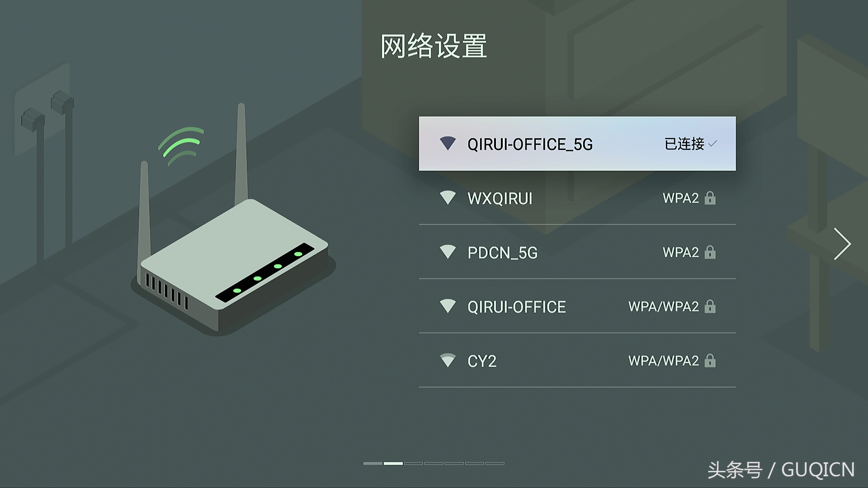Click the connected checkmark for QIRUI-OFFICE_5G

pyautogui.click(x=712, y=144)
